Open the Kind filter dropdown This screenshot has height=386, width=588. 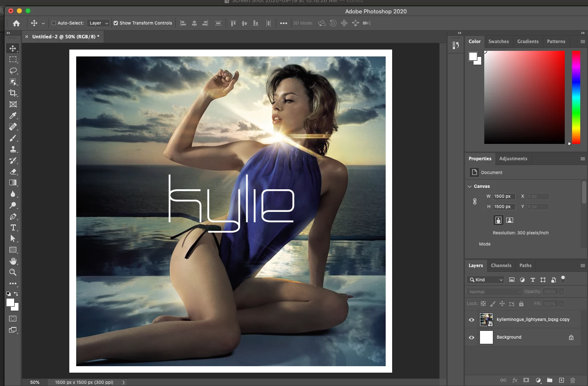pos(486,280)
